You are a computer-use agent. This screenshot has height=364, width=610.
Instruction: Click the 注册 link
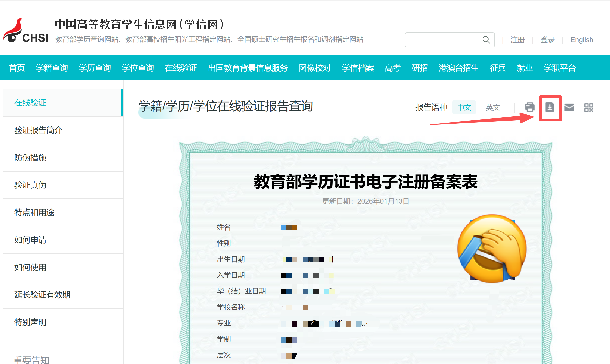pos(518,40)
